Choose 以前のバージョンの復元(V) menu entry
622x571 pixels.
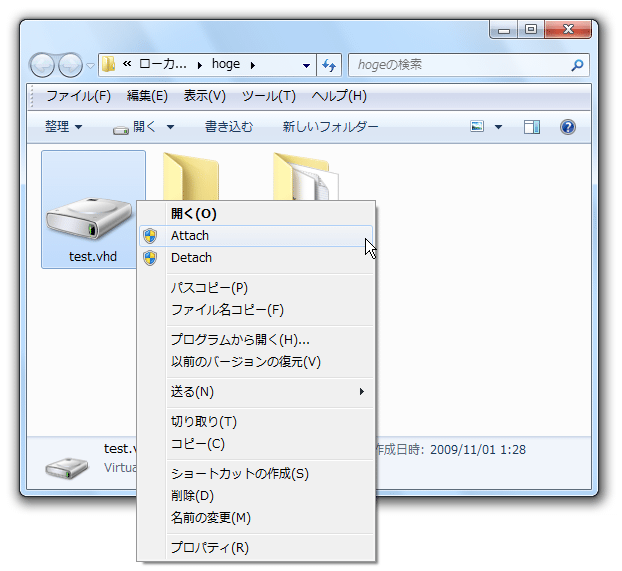pos(256,362)
